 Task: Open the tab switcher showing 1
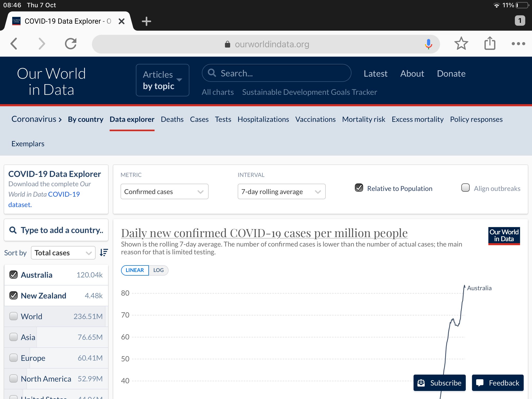(x=520, y=21)
